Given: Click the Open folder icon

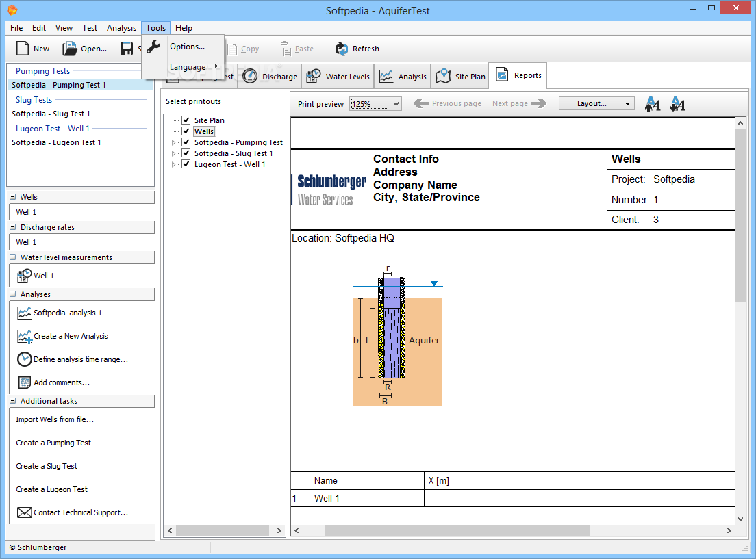Looking at the screenshot, I should coord(69,48).
